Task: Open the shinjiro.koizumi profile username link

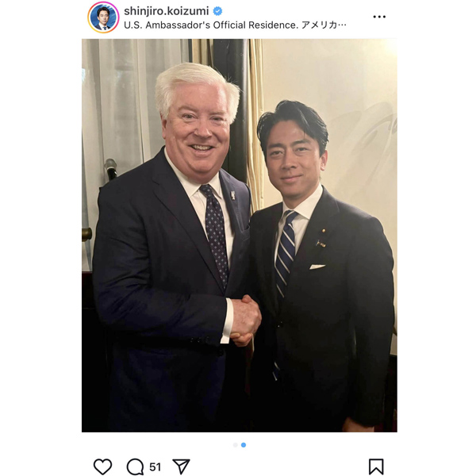Action: click(x=166, y=11)
